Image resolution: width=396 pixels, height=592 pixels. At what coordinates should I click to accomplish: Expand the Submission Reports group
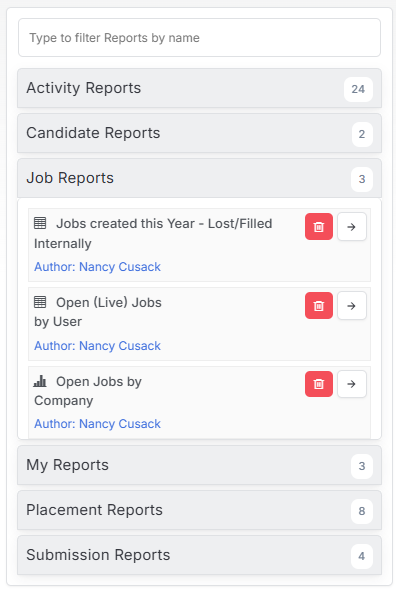(199, 555)
